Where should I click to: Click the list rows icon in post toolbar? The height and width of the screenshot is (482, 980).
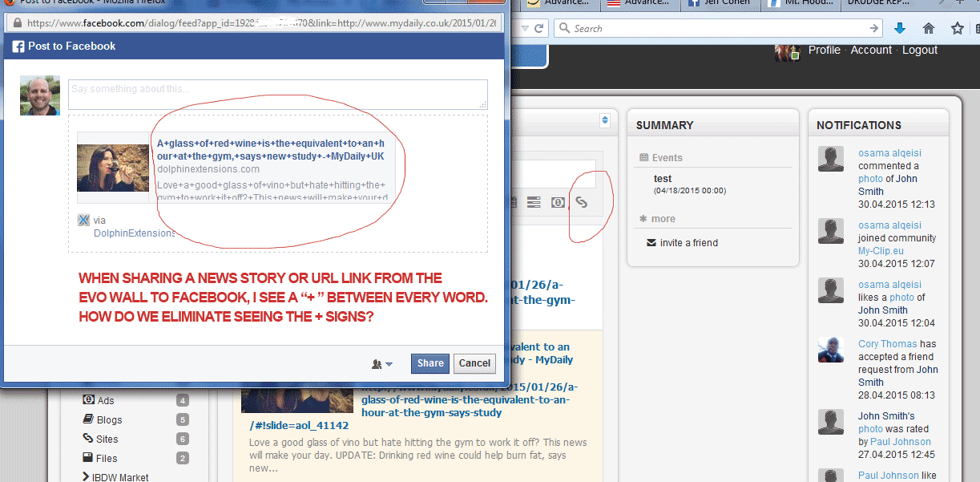(534, 203)
